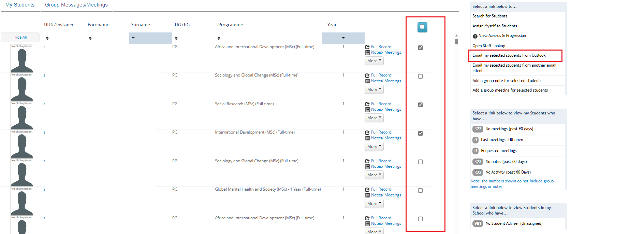Sort by UG/PG column arrows
Screen dimensions: 644x234
pyautogui.click(x=176, y=38)
